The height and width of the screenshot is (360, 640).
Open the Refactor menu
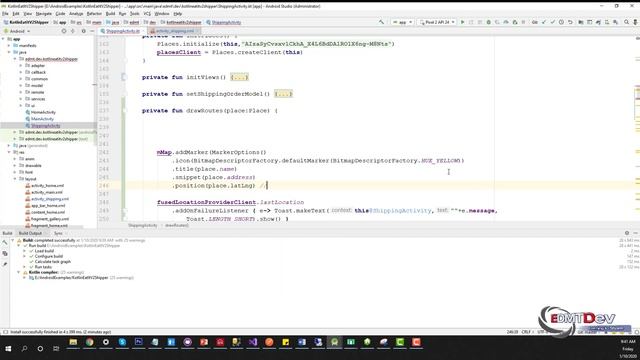pyautogui.click(x=94, y=14)
